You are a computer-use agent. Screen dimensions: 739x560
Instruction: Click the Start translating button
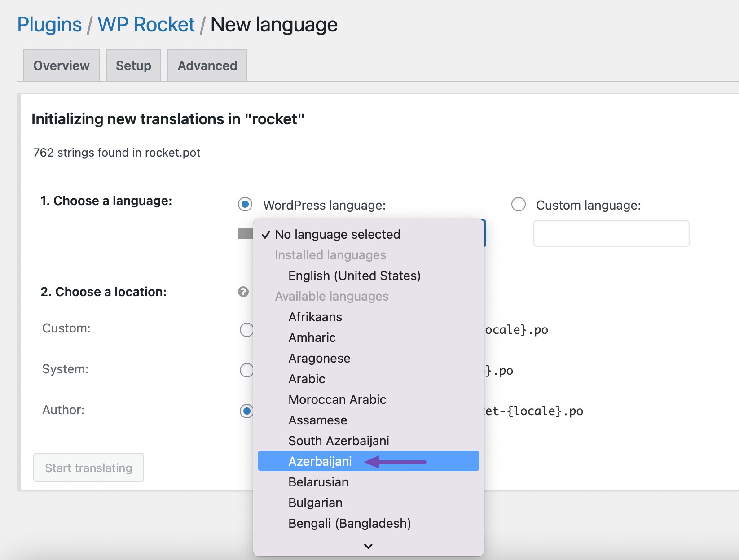pos(88,468)
